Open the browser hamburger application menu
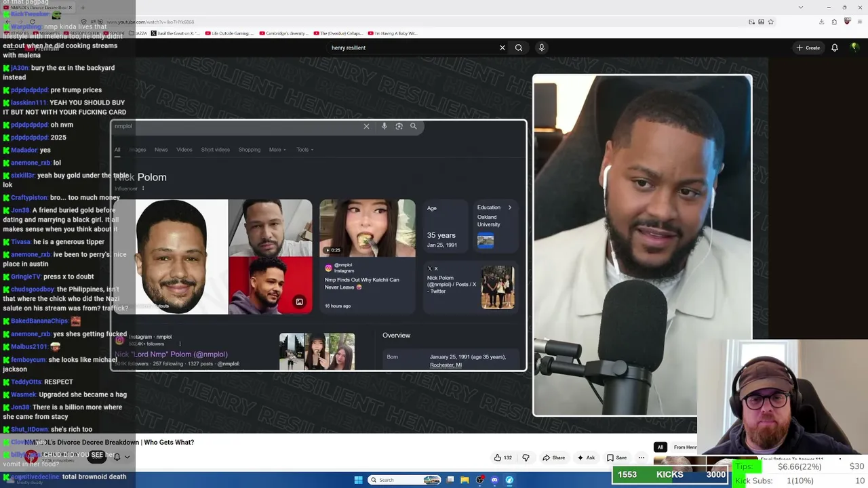The width and height of the screenshot is (868, 488). point(860,22)
